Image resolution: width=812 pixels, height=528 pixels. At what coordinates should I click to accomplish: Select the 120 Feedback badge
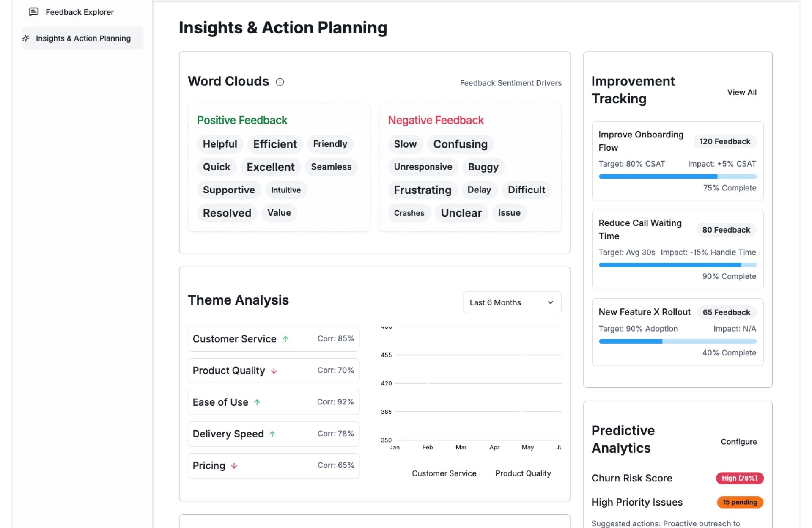coord(724,142)
